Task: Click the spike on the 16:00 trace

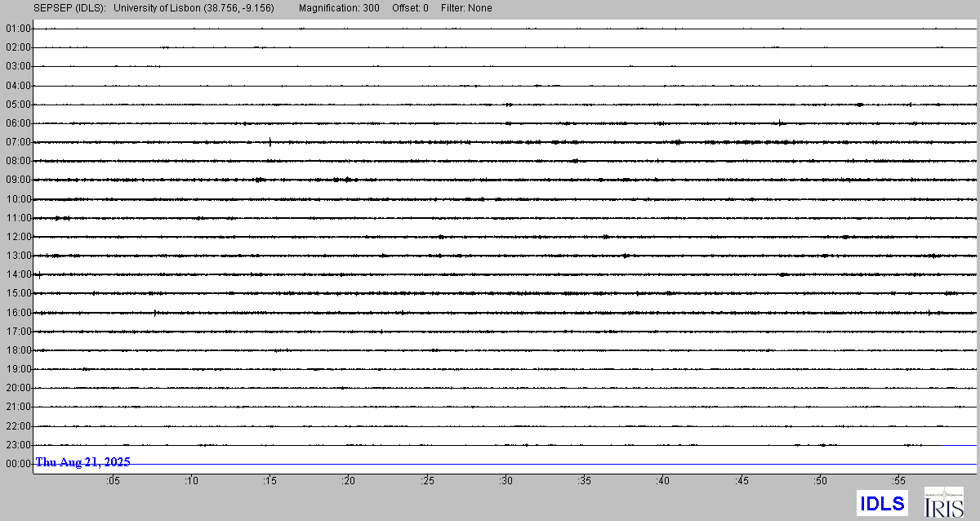Action: [155, 312]
